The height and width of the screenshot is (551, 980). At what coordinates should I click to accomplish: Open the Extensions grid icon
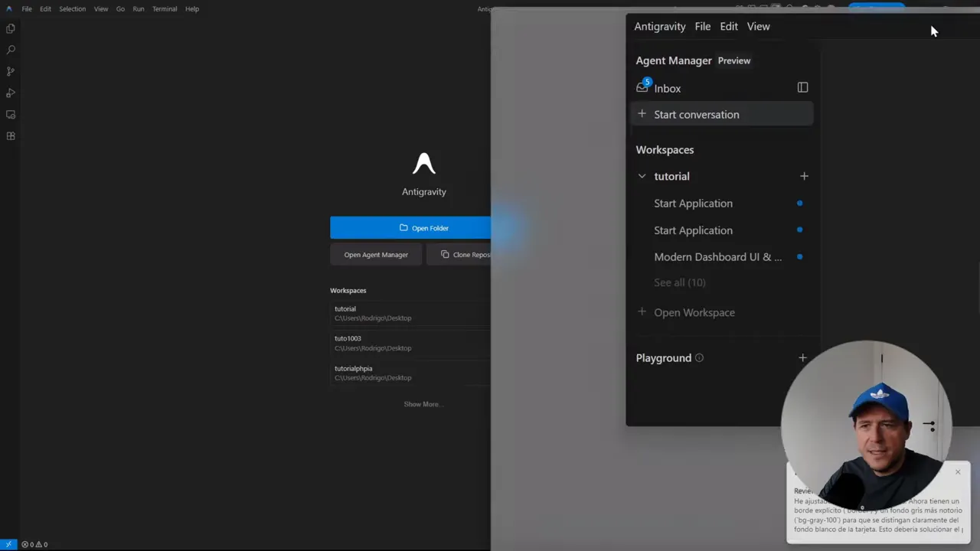tap(10, 135)
